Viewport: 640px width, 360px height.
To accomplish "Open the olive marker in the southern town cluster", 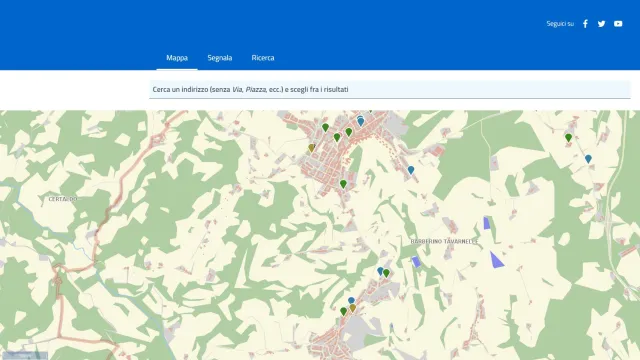I will click(x=353, y=308).
